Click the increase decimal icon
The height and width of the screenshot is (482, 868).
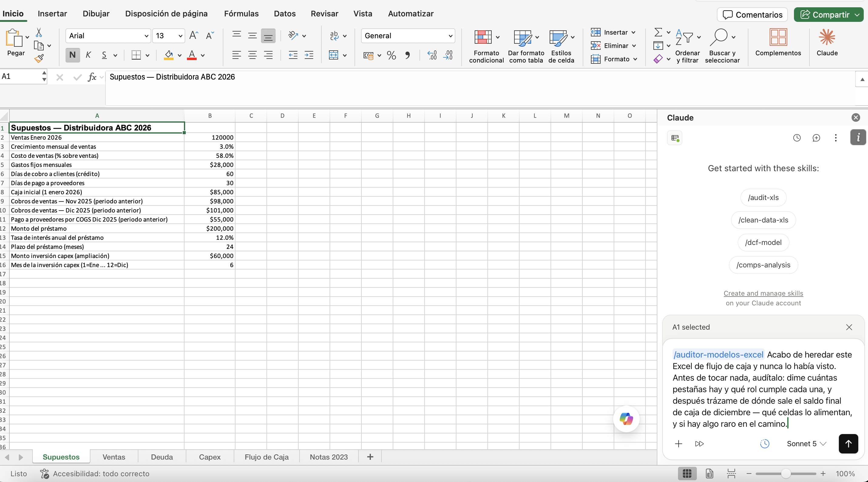pos(432,55)
